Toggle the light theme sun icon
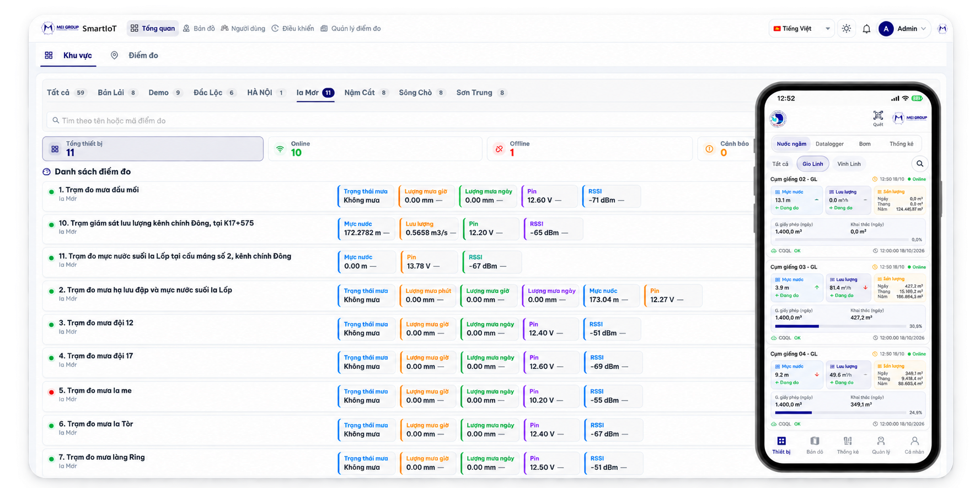The width and height of the screenshot is (980, 488). (846, 29)
